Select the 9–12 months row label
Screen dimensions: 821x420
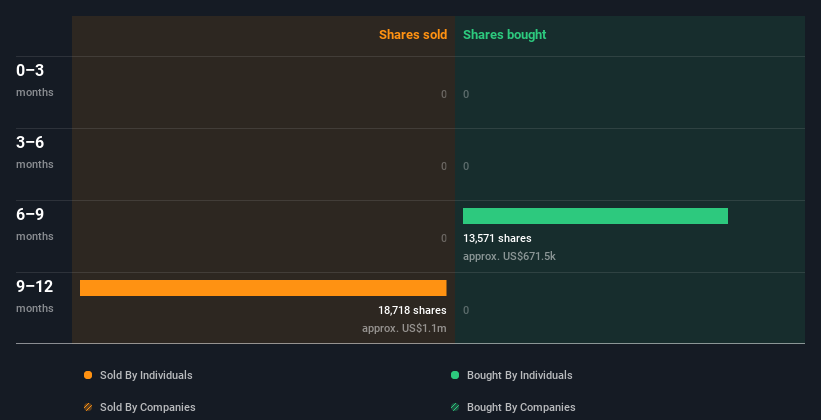(35, 296)
